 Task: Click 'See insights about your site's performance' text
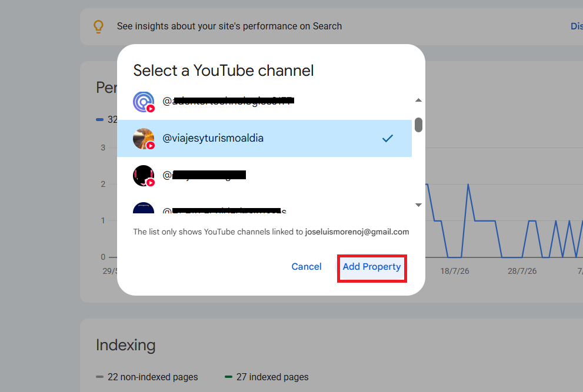(x=229, y=26)
